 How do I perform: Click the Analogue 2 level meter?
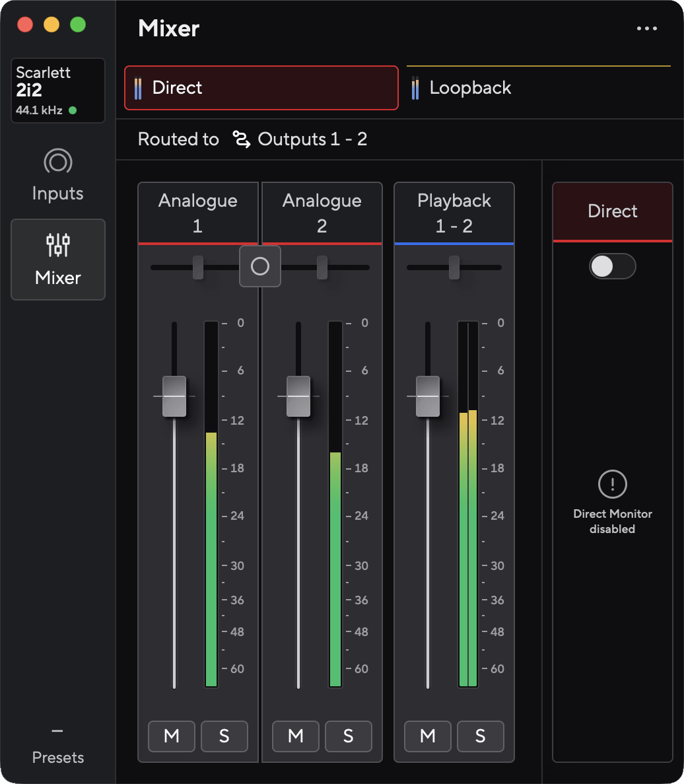(335, 505)
